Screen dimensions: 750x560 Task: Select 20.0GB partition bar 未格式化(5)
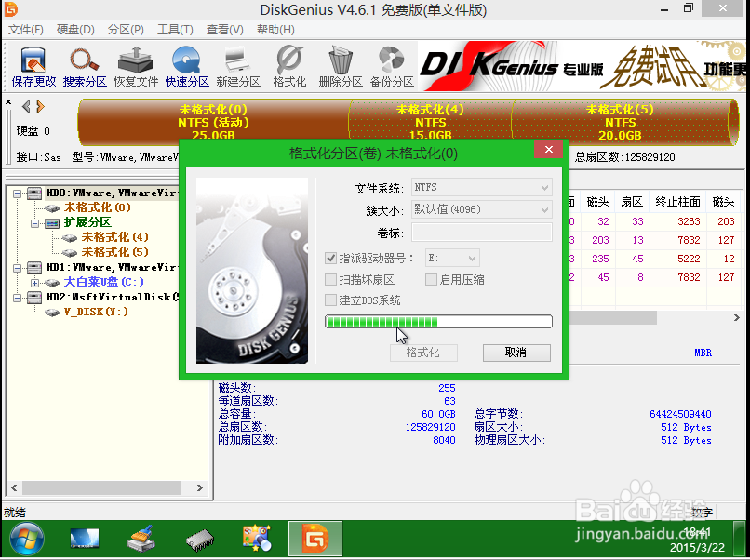click(x=620, y=123)
